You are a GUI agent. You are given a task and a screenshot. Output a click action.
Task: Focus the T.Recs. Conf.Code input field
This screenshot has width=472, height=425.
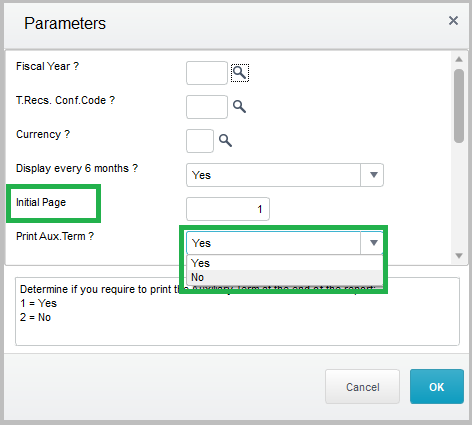pos(207,107)
